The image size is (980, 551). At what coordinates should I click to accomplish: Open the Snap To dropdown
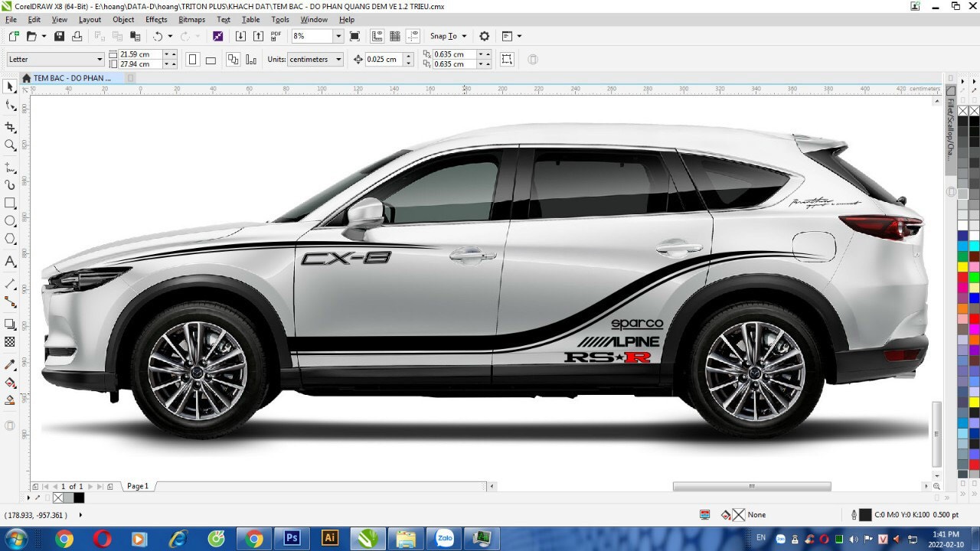[449, 36]
